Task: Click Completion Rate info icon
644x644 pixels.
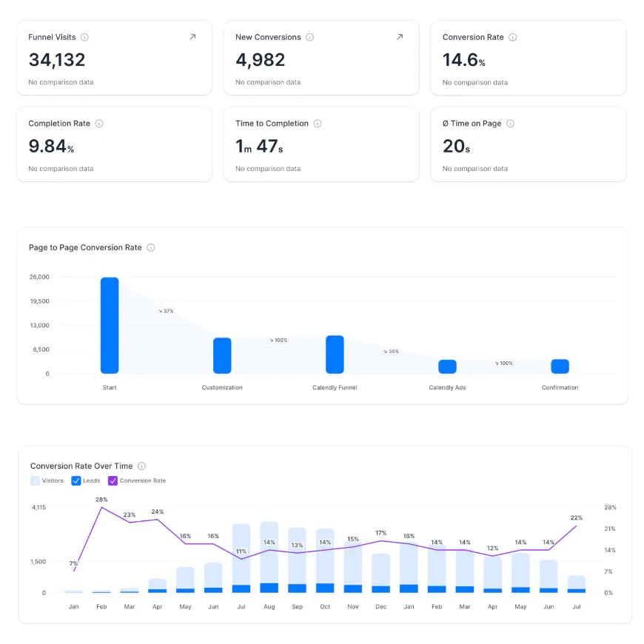Action: point(99,124)
